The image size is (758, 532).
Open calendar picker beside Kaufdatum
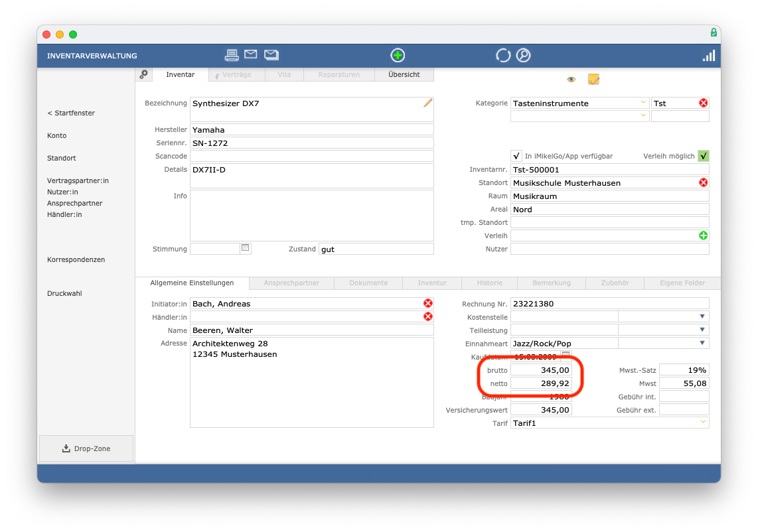coord(566,356)
